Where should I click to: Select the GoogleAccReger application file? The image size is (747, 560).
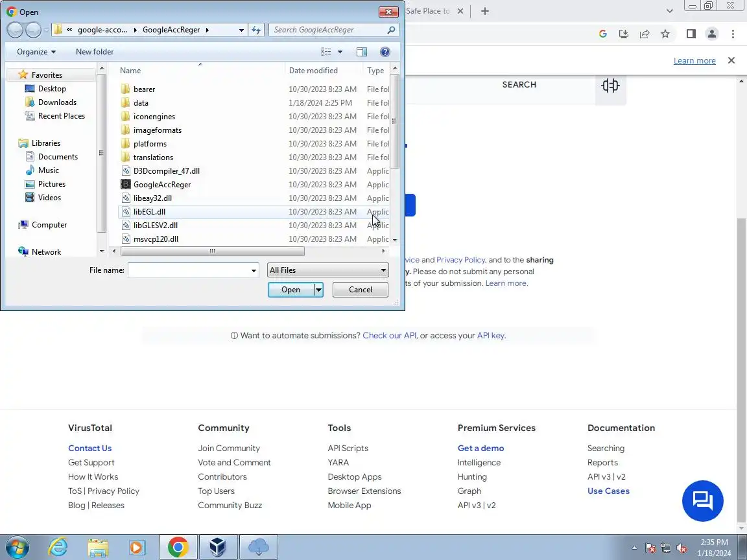(162, 184)
